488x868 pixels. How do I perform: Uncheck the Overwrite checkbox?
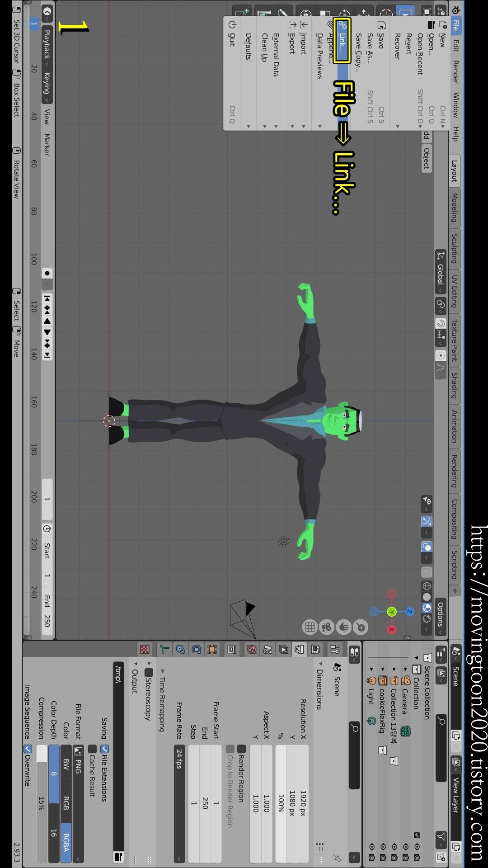(28, 749)
